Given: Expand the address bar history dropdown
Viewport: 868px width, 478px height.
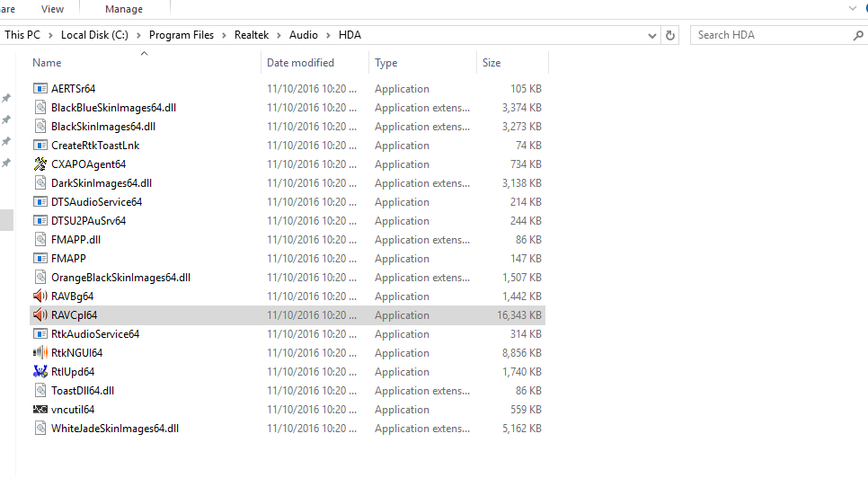Looking at the screenshot, I should click(652, 36).
